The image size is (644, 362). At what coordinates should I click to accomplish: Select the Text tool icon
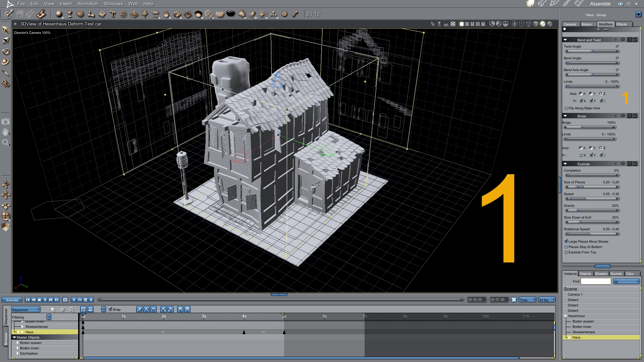[113, 14]
